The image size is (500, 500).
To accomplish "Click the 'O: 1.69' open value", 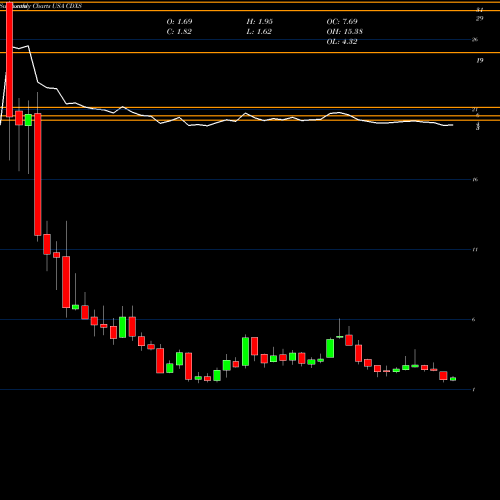I will click(179, 22).
